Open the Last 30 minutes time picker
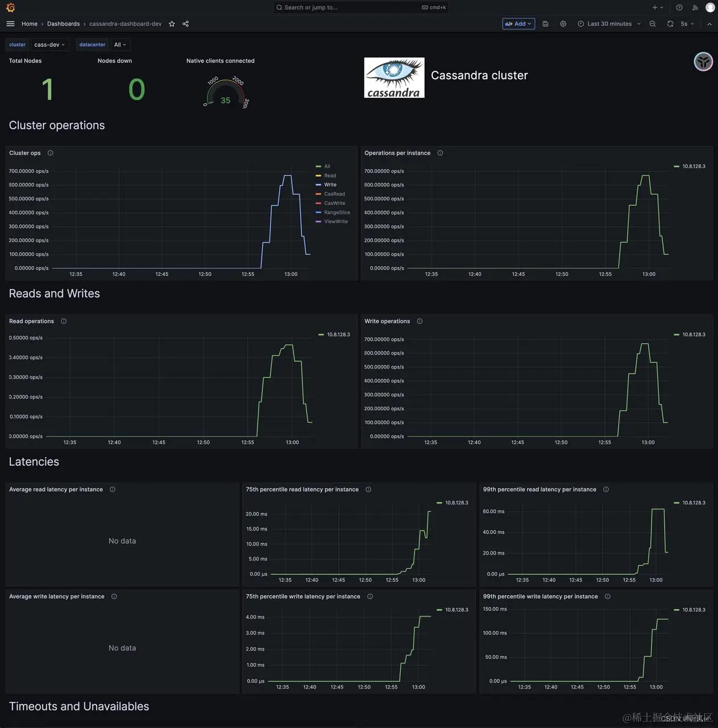The image size is (718, 728). pyautogui.click(x=609, y=24)
